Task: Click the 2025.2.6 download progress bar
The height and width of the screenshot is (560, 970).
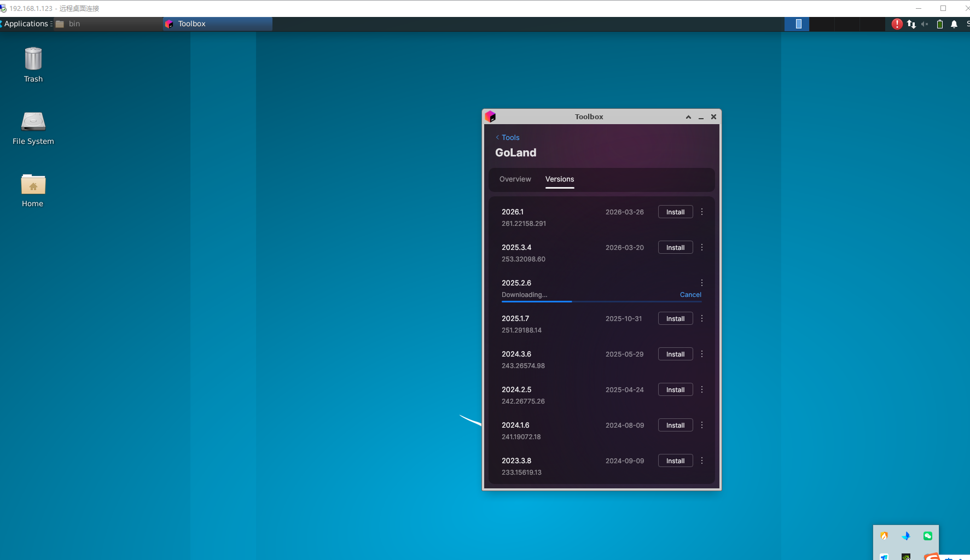Action: pos(602,301)
